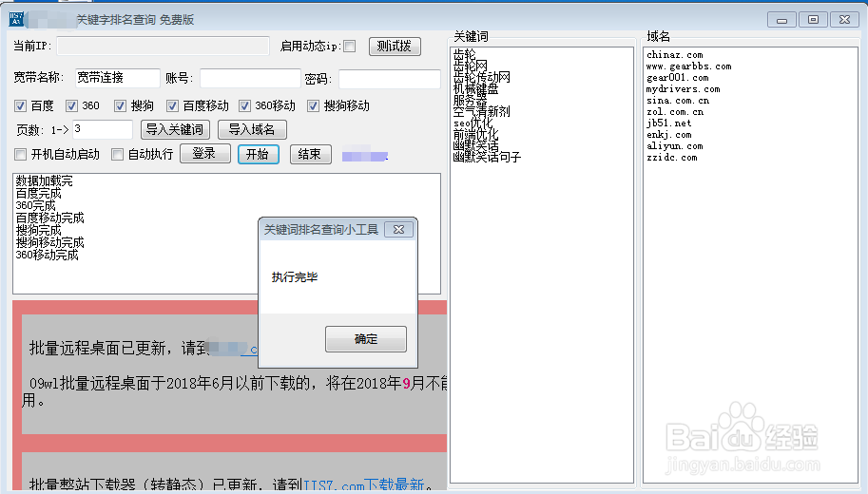
Task: Confirm the dialog with 确定
Action: (x=366, y=339)
